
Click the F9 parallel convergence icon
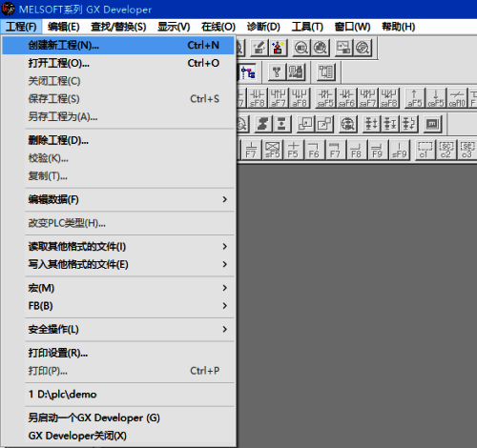[377, 150]
